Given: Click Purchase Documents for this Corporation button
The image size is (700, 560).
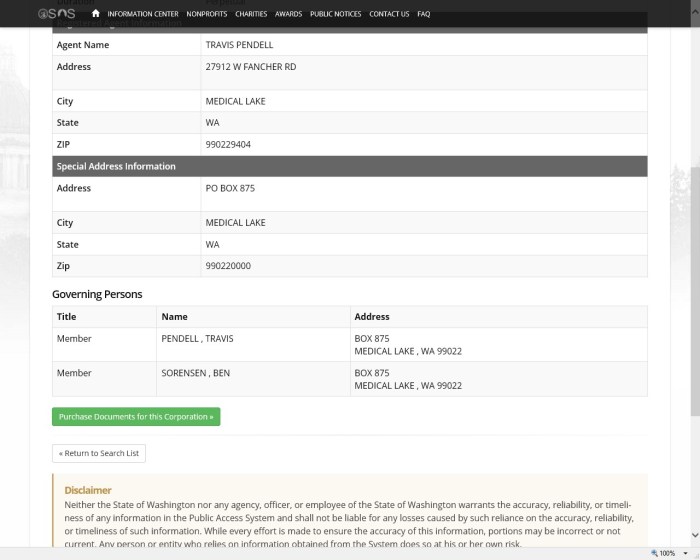Looking at the screenshot, I should point(136,417).
